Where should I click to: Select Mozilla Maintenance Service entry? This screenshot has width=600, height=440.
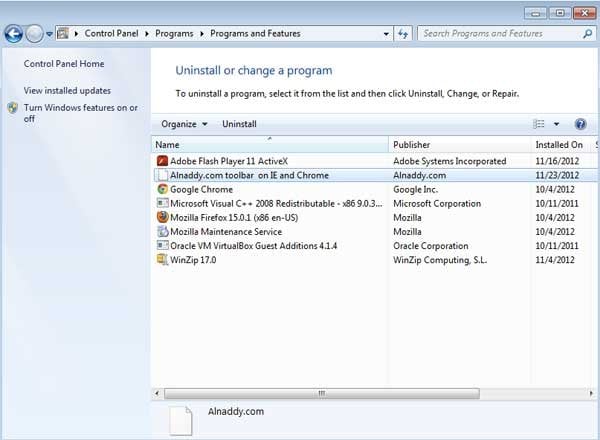click(226, 231)
